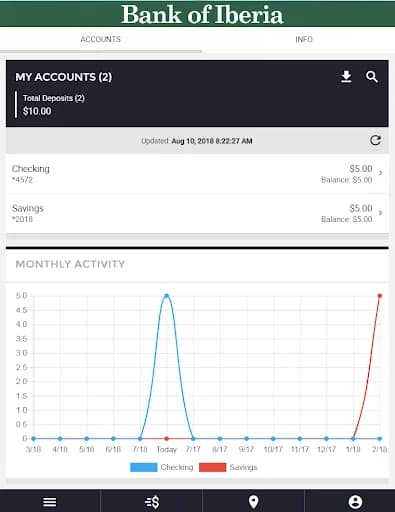Click the 3/18 label on the chart axis
395x512 pixels.
click(33, 449)
